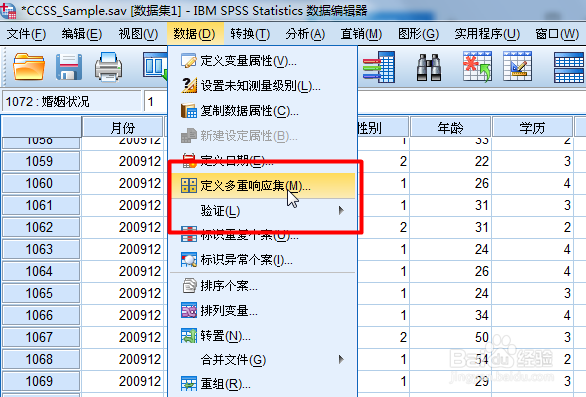Click the 排序个案 icon

tap(189, 286)
